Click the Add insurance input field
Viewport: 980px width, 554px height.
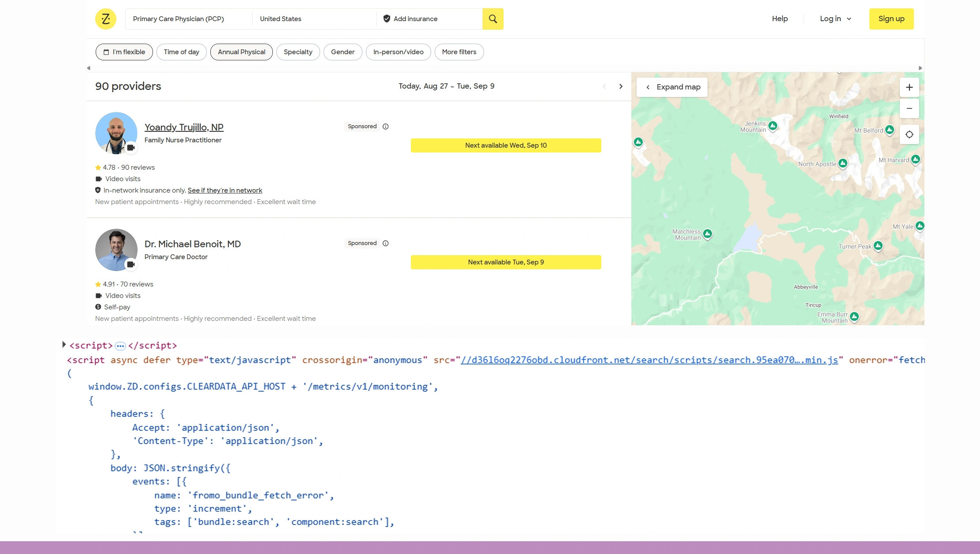coord(430,19)
